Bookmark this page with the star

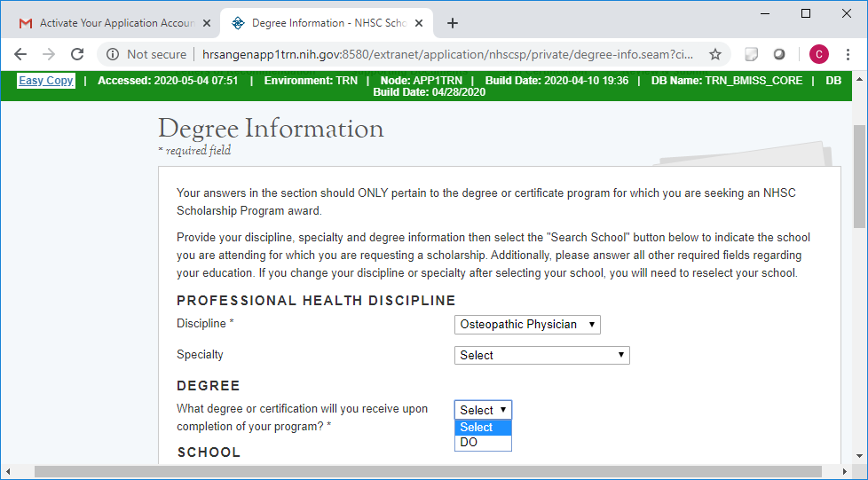pos(715,54)
